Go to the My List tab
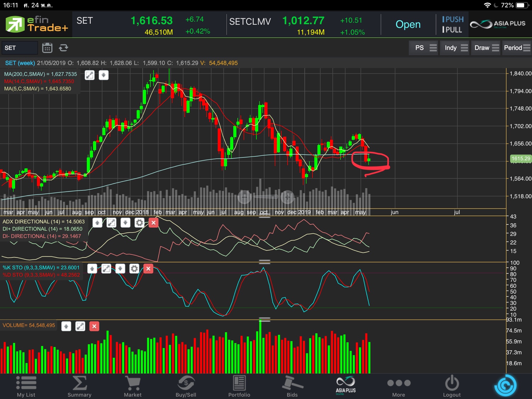This screenshot has height=399, width=532. point(26,386)
